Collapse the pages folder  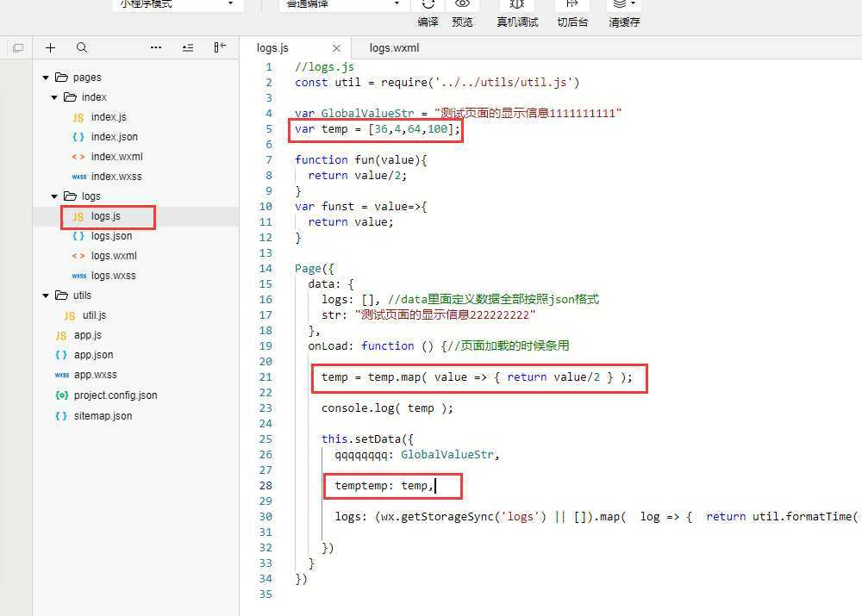pyautogui.click(x=46, y=78)
